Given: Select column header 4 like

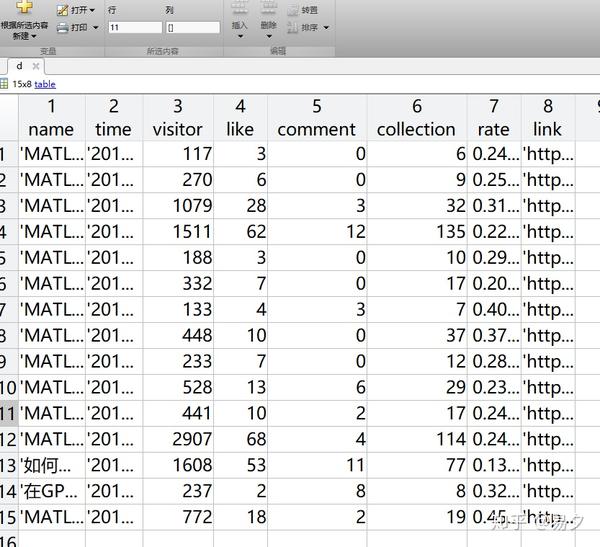Looking at the screenshot, I should 240,118.
